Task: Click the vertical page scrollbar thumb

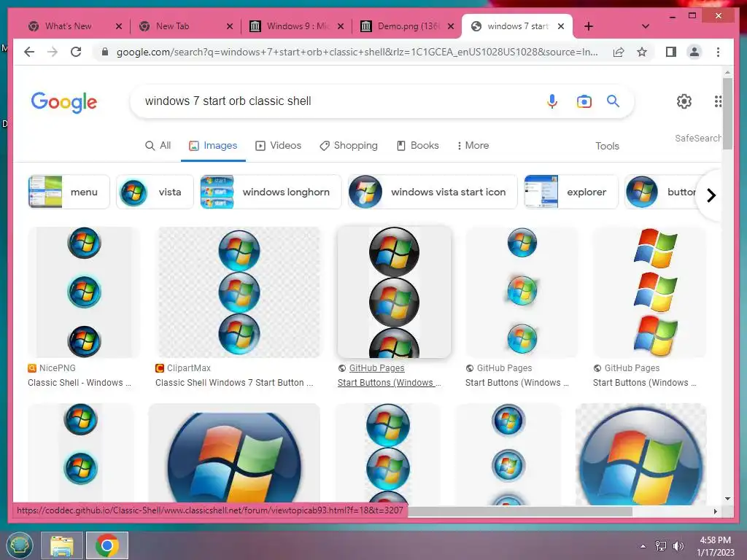Action: tap(727, 113)
